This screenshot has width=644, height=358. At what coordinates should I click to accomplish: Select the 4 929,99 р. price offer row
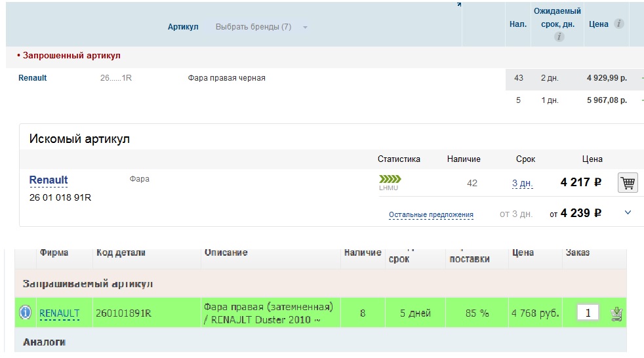(607, 78)
